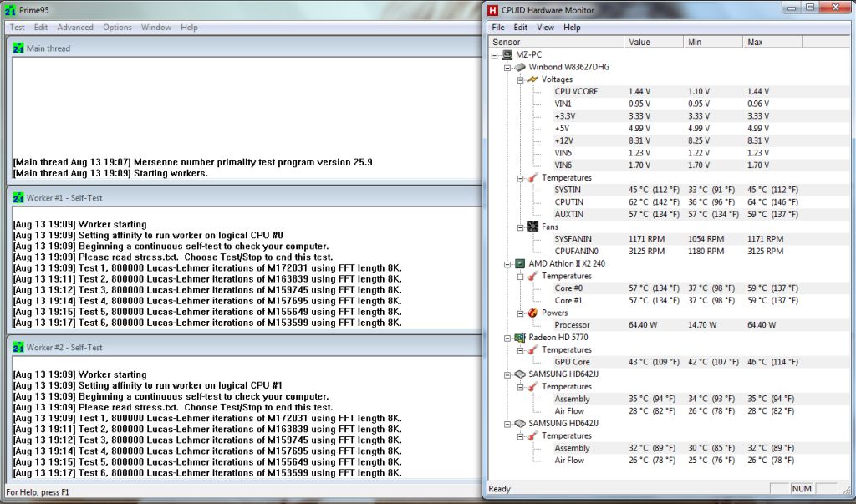Screen dimensions: 856x504
Task: Open the Prime95 Options menu
Action: (117, 28)
